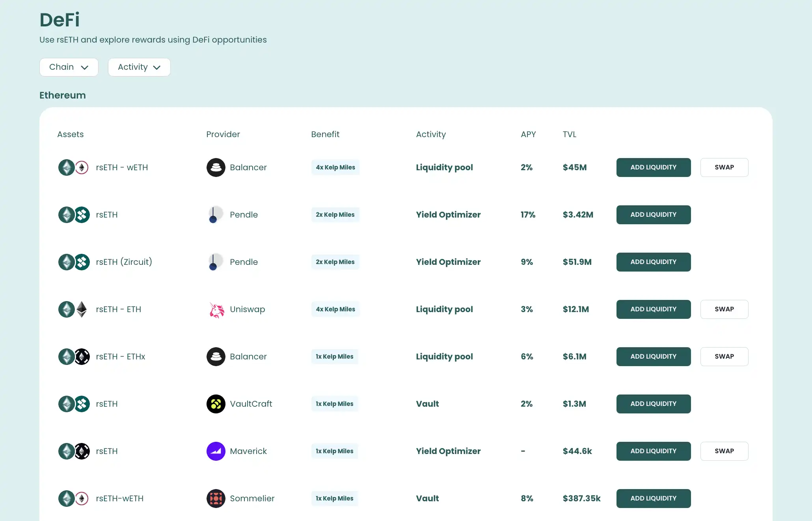Click the APY column header
The height and width of the screenshot is (521, 812).
click(x=528, y=134)
